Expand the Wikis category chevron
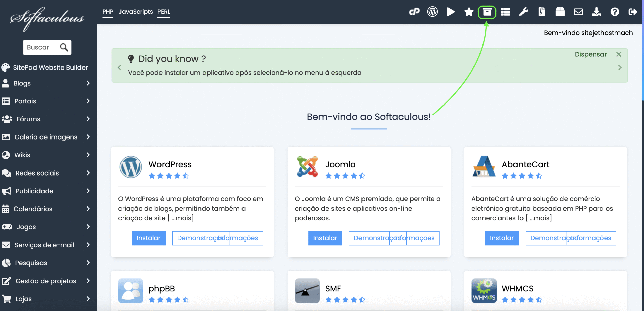This screenshot has width=644, height=311. point(88,155)
